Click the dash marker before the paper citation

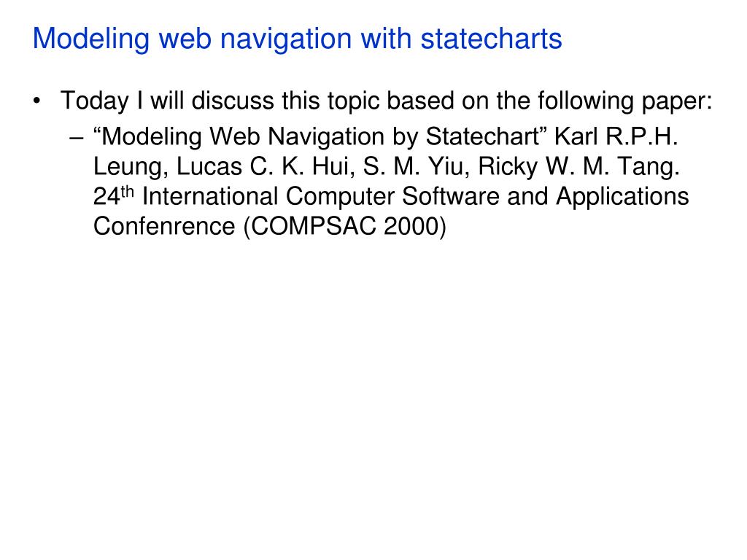76,139
